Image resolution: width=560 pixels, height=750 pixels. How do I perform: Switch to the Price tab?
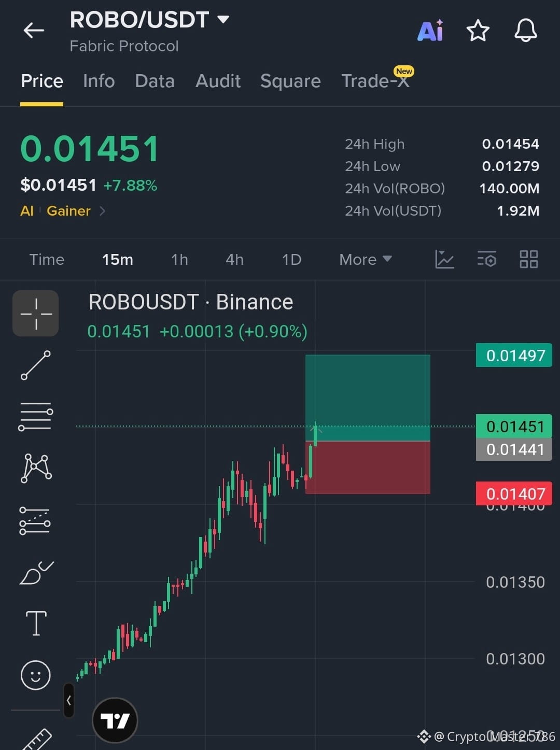pyautogui.click(x=42, y=81)
